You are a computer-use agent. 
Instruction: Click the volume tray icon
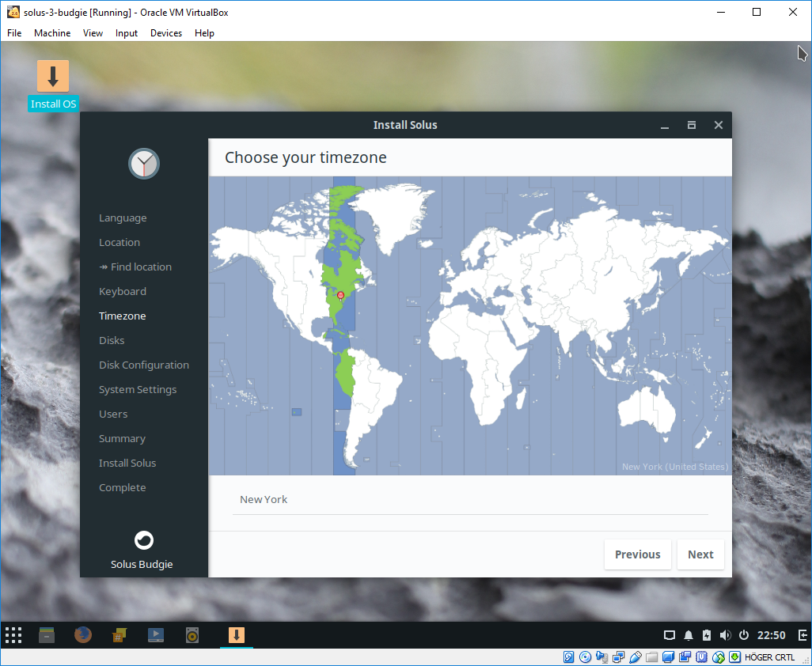coord(725,635)
